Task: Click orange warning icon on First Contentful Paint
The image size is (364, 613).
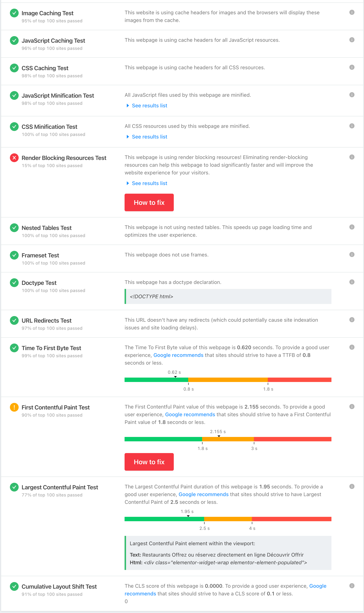Action: [14, 407]
